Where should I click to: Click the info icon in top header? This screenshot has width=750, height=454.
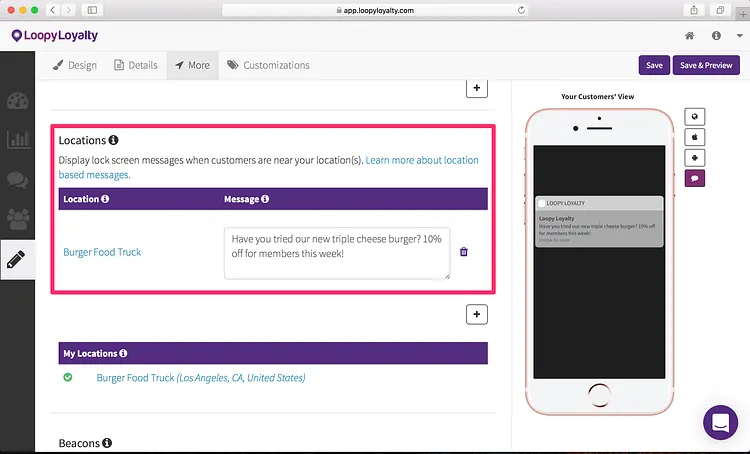[716, 35]
